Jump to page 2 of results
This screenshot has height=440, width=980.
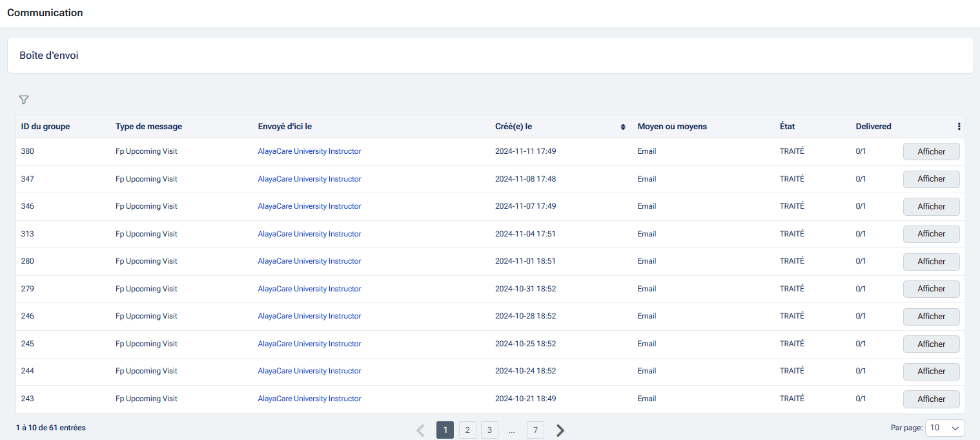pos(467,430)
